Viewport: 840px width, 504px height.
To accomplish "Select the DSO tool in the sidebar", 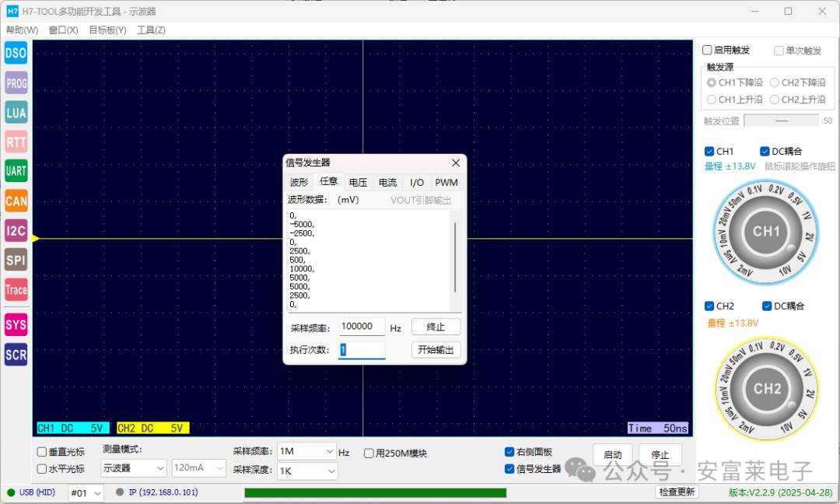I will click(x=16, y=53).
